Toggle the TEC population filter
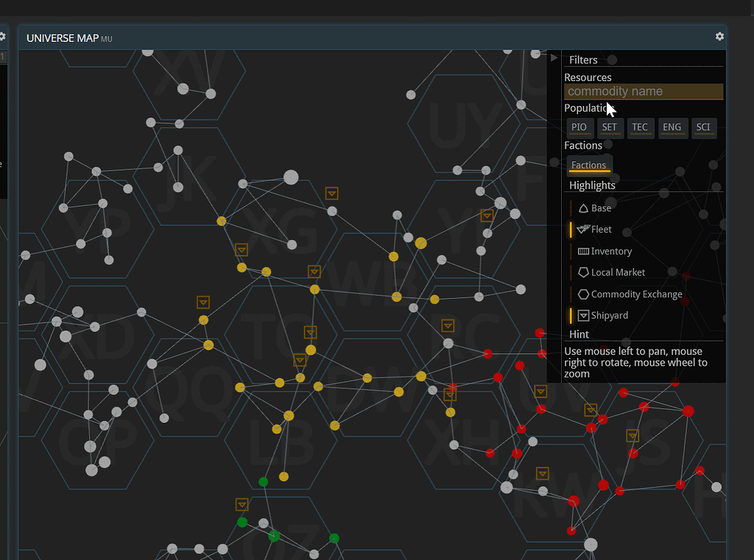This screenshot has width=754, height=560. click(640, 127)
